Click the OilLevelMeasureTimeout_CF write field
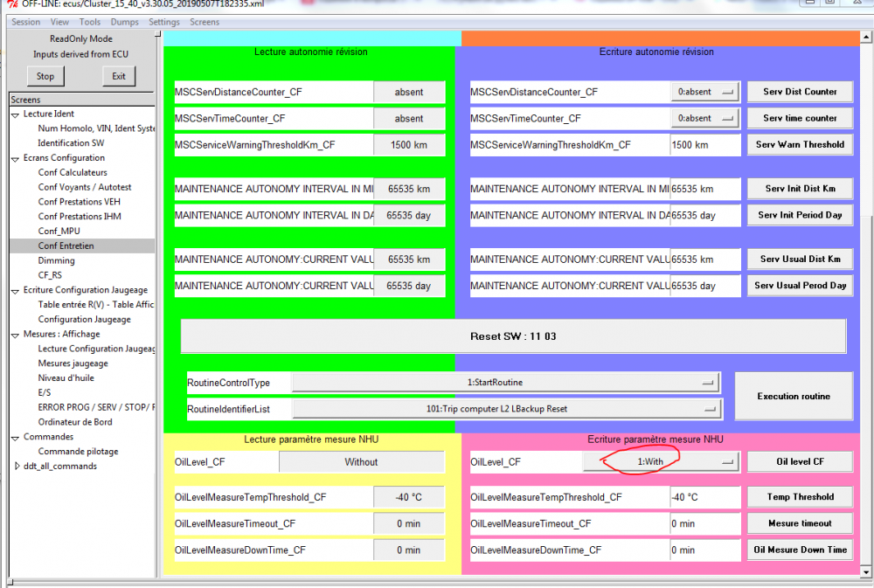 705,524
